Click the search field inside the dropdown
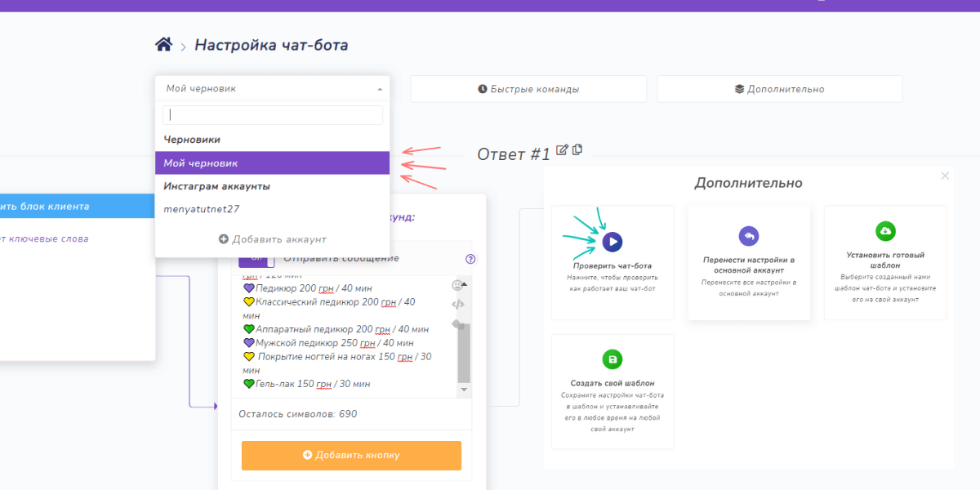Viewport: 980px width, 490px height. (272, 114)
